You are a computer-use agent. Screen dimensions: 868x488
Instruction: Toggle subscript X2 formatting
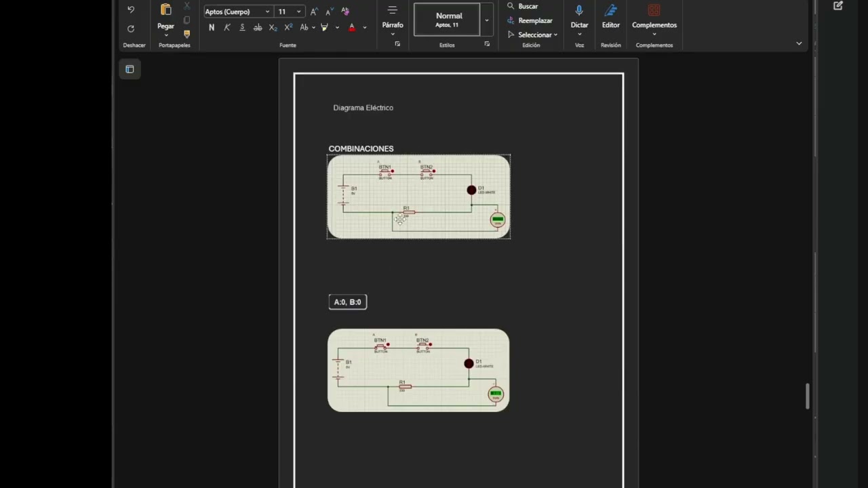(x=273, y=28)
